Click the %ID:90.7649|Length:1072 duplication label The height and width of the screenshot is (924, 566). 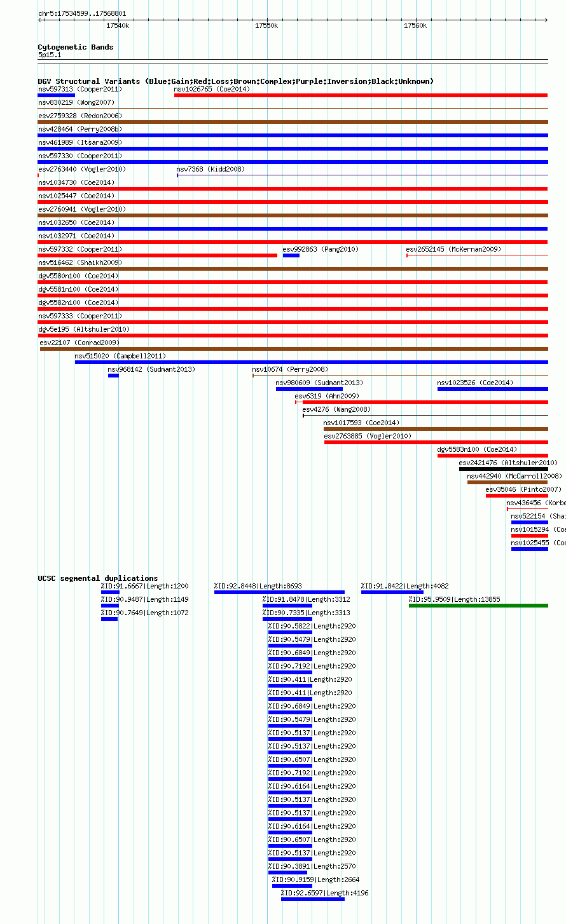pyautogui.click(x=144, y=613)
